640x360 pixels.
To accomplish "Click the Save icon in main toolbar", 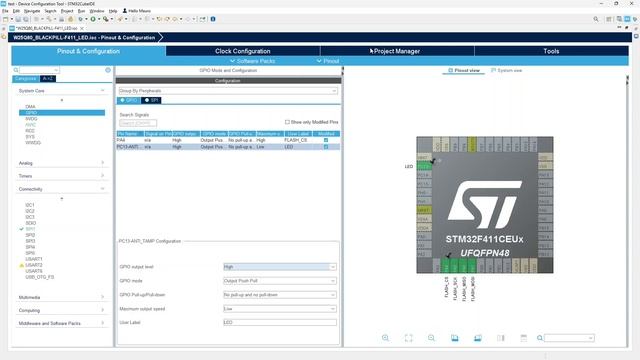I will 18,19.
